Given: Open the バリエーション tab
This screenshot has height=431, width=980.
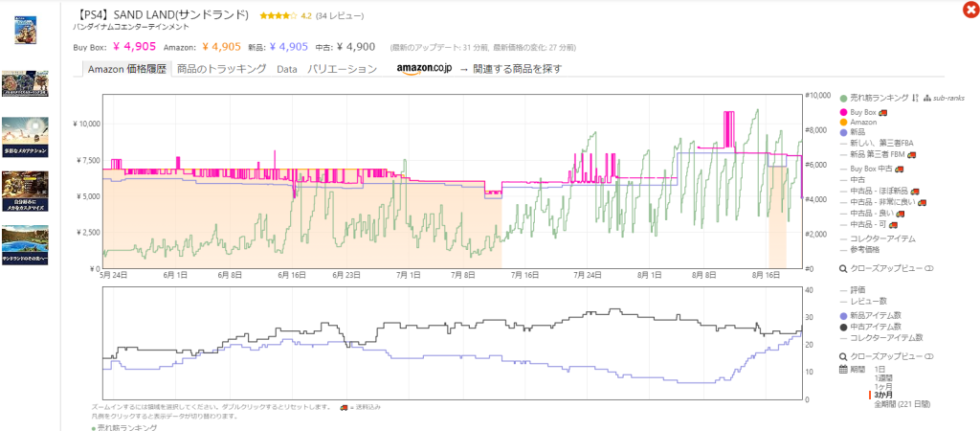Looking at the screenshot, I should [342, 69].
